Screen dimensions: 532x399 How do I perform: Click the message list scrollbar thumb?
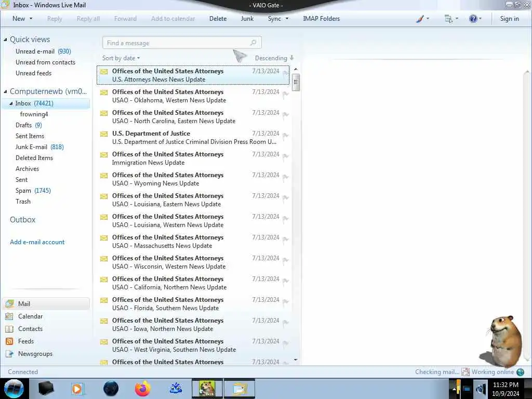pyautogui.click(x=296, y=83)
